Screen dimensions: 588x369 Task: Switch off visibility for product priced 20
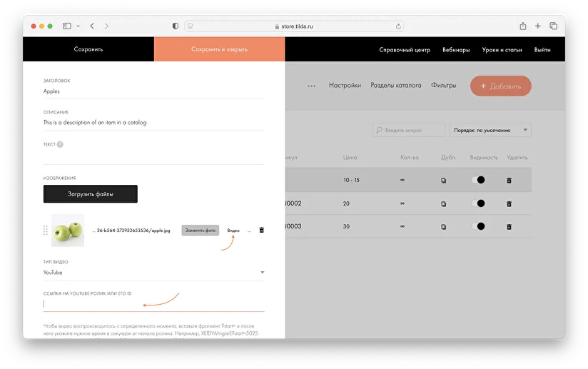tap(478, 203)
